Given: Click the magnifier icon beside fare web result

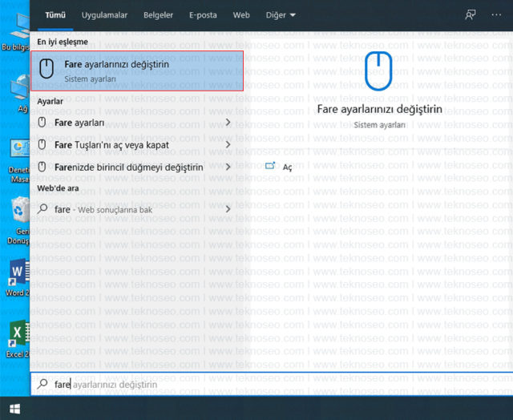Looking at the screenshot, I should click(x=42, y=208).
